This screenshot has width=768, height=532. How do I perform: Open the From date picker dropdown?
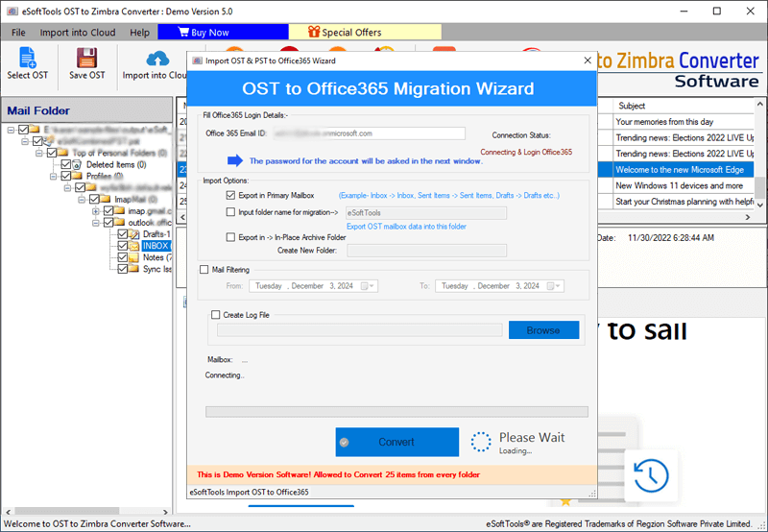click(x=368, y=286)
